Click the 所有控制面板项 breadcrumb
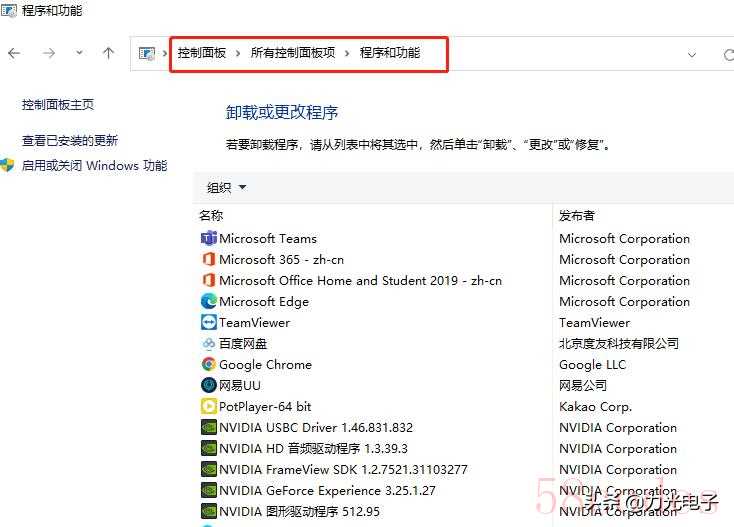The width and height of the screenshot is (734, 527). click(293, 53)
